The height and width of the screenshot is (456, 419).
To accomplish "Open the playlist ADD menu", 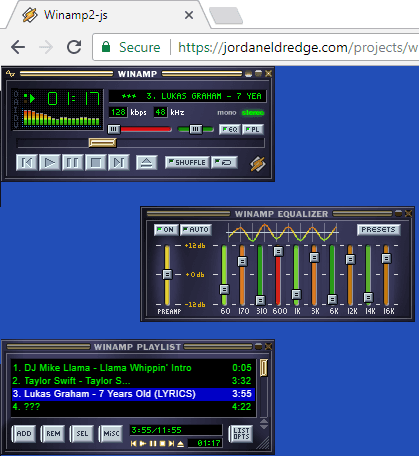I will (x=24, y=434).
